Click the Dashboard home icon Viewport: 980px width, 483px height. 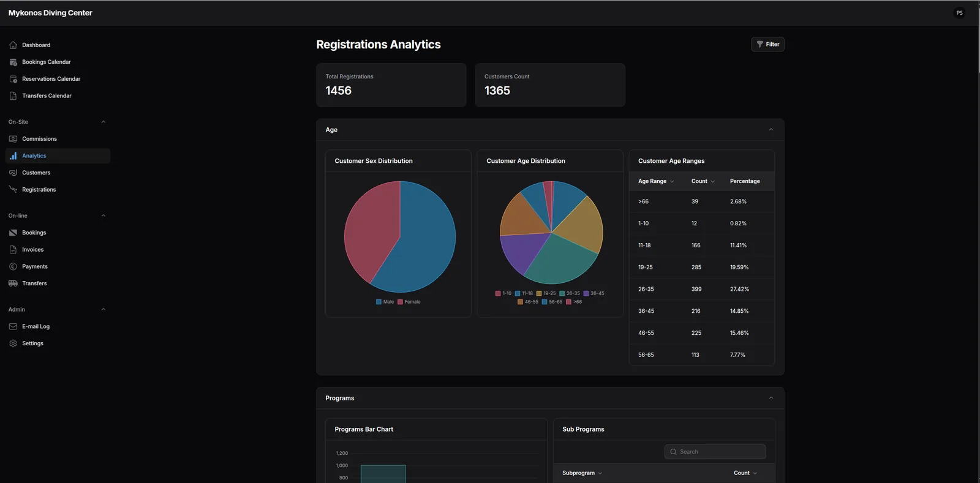[13, 45]
